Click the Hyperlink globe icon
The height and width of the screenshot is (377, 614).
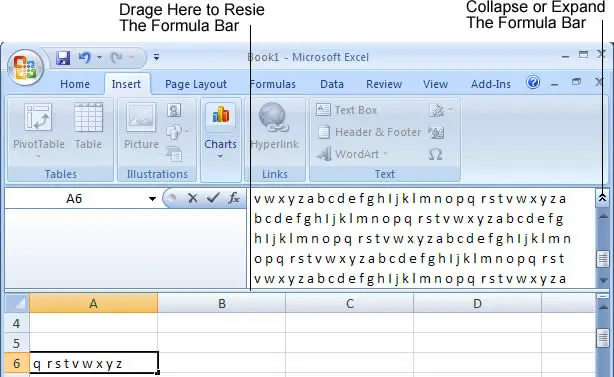click(274, 117)
